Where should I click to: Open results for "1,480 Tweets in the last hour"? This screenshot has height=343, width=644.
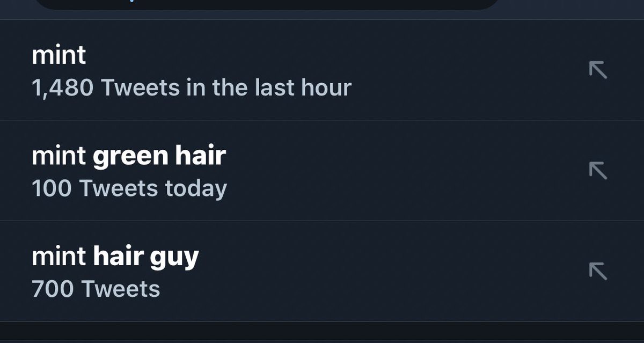coord(192,87)
